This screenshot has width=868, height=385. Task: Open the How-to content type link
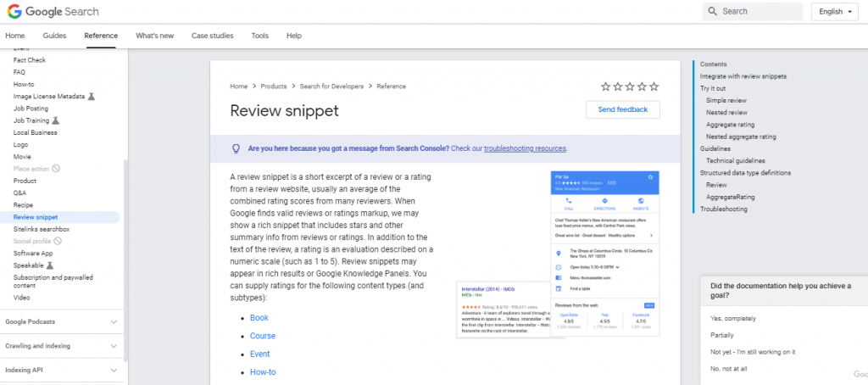tap(263, 372)
